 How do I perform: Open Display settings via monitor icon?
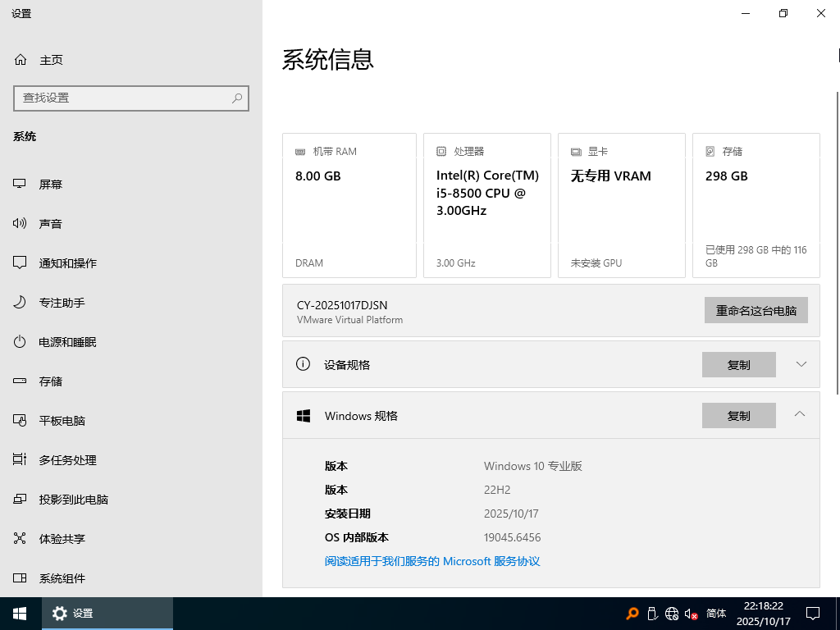[x=21, y=185]
